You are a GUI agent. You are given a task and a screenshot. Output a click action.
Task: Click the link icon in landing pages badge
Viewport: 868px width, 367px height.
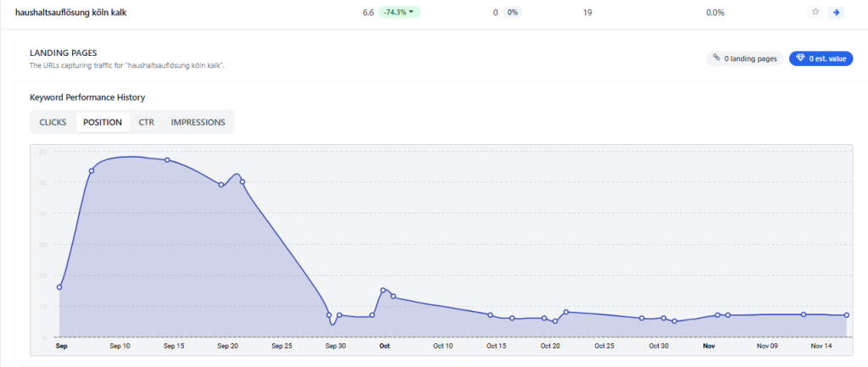[716, 58]
